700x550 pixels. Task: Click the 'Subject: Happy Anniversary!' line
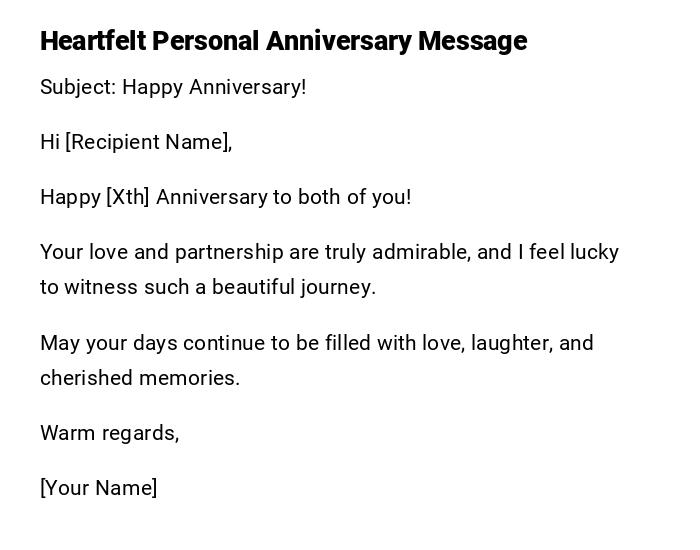pos(173,87)
